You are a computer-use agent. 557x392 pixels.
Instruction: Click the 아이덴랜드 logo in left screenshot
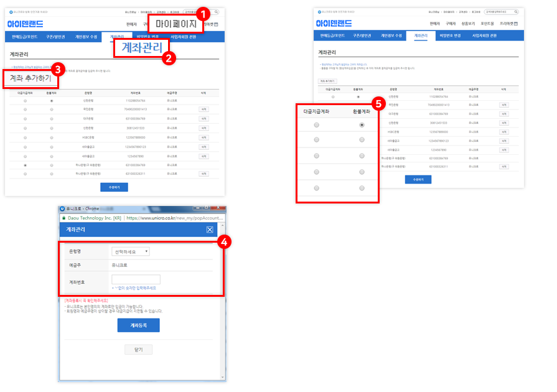(x=26, y=24)
